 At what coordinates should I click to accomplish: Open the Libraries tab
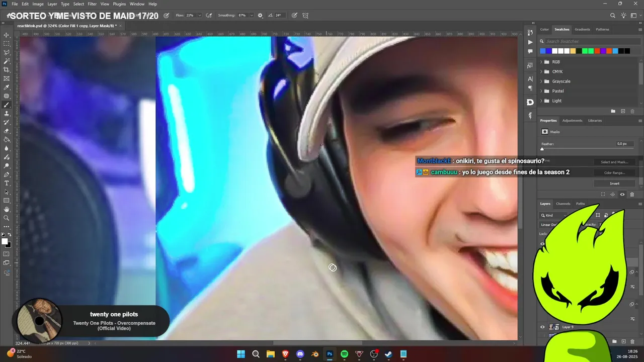(x=595, y=121)
